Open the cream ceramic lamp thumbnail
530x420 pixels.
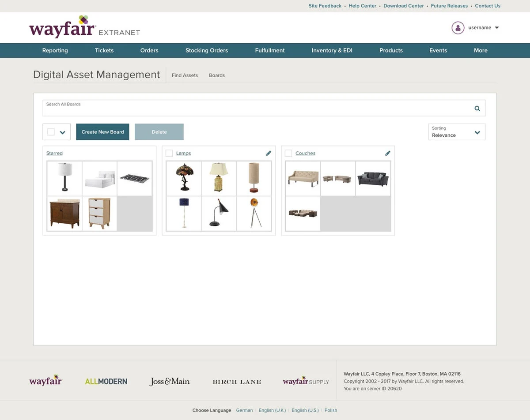pyautogui.click(x=219, y=178)
